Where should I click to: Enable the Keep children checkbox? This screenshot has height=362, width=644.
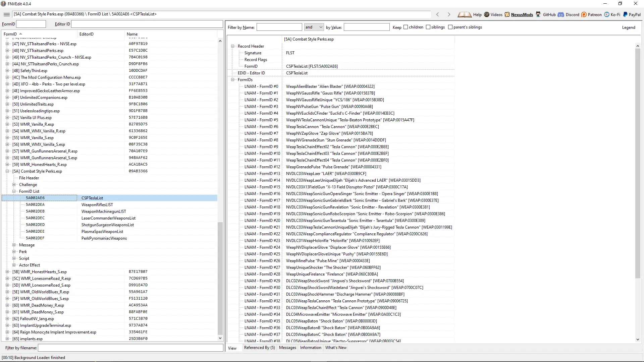[x=406, y=27]
